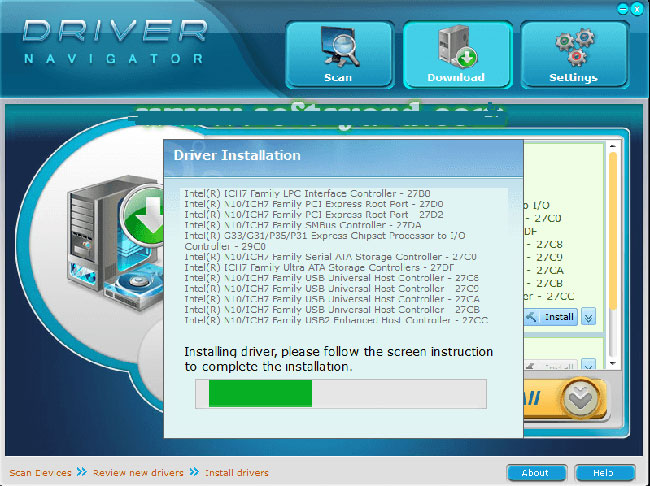
Task: Click the scrollbar up arrow
Action: coord(613,146)
